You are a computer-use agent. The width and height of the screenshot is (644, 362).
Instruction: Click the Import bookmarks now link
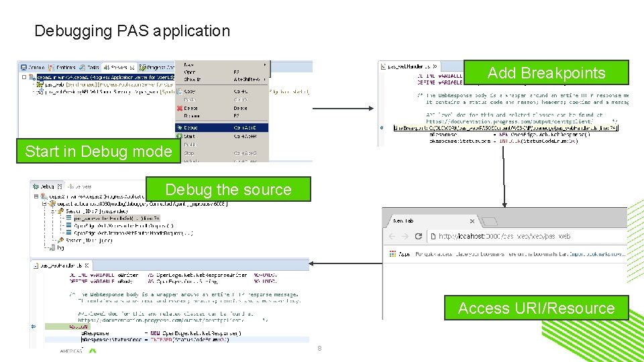(x=597, y=254)
